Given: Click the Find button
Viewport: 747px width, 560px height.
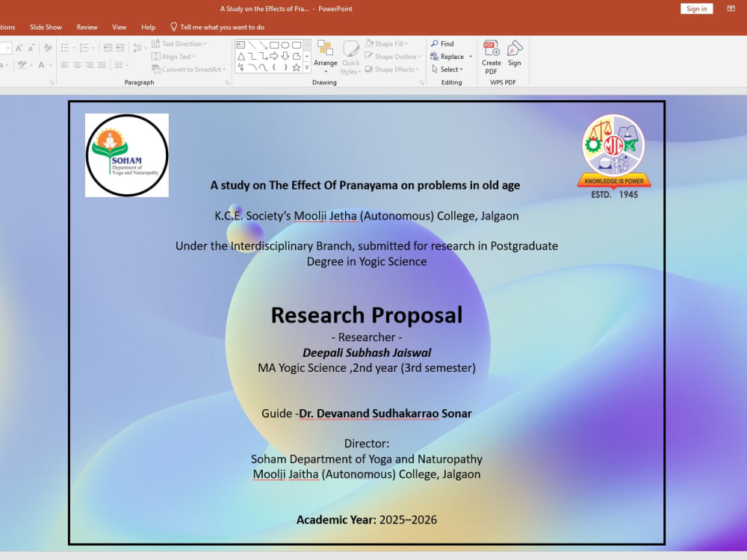Looking at the screenshot, I should 442,44.
